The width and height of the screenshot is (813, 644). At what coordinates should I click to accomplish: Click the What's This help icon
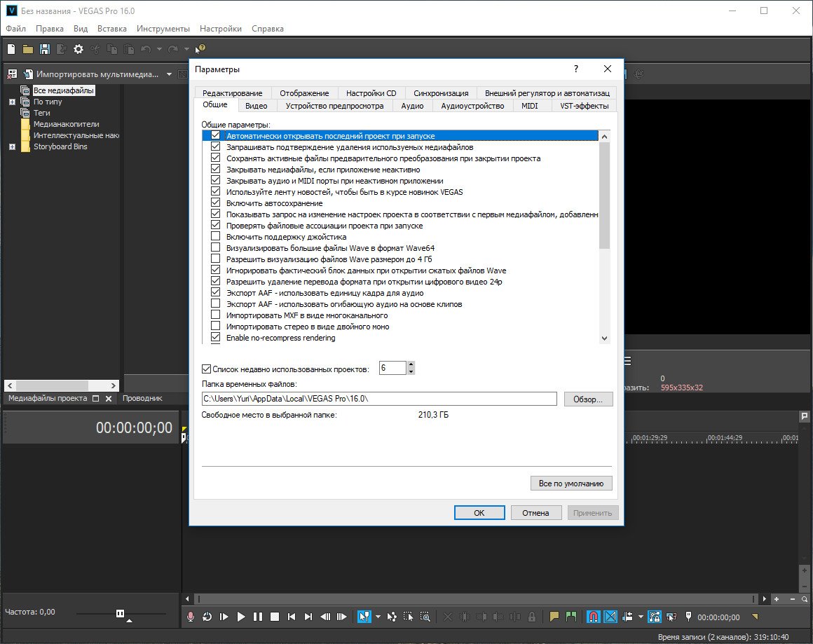pyautogui.click(x=200, y=49)
